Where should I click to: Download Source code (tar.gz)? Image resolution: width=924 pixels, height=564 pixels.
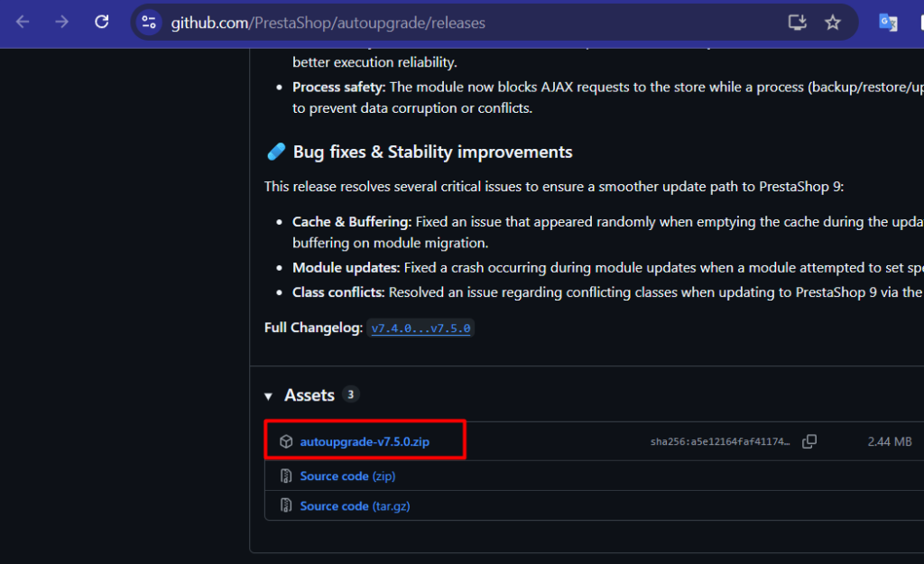click(x=355, y=506)
